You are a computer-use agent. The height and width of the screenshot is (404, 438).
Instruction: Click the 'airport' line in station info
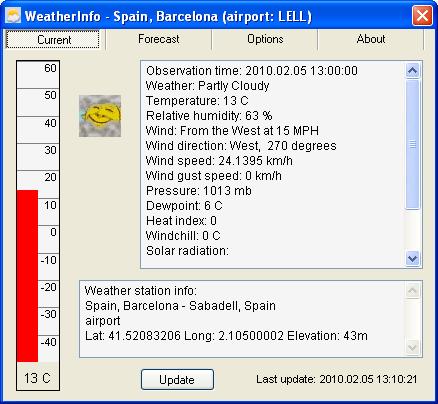(x=103, y=321)
